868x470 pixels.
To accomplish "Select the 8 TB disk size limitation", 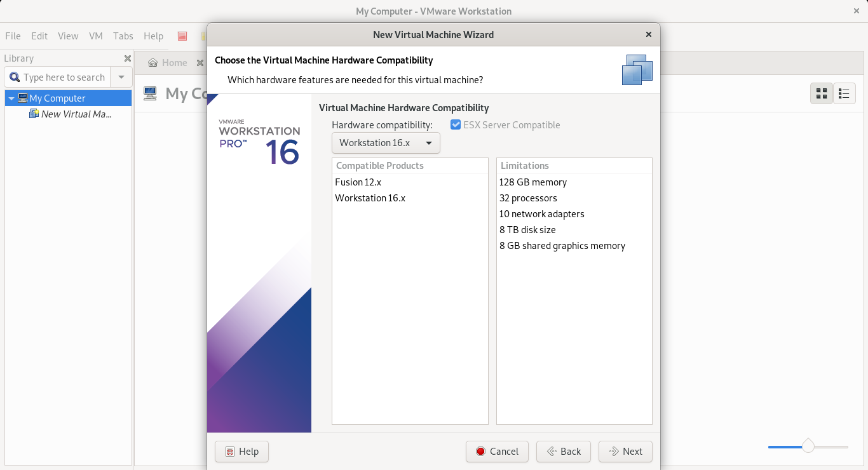I will click(x=574, y=230).
